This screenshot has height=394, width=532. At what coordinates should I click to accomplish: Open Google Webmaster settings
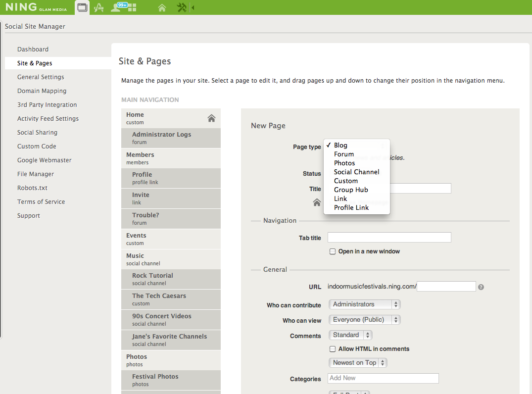point(45,160)
